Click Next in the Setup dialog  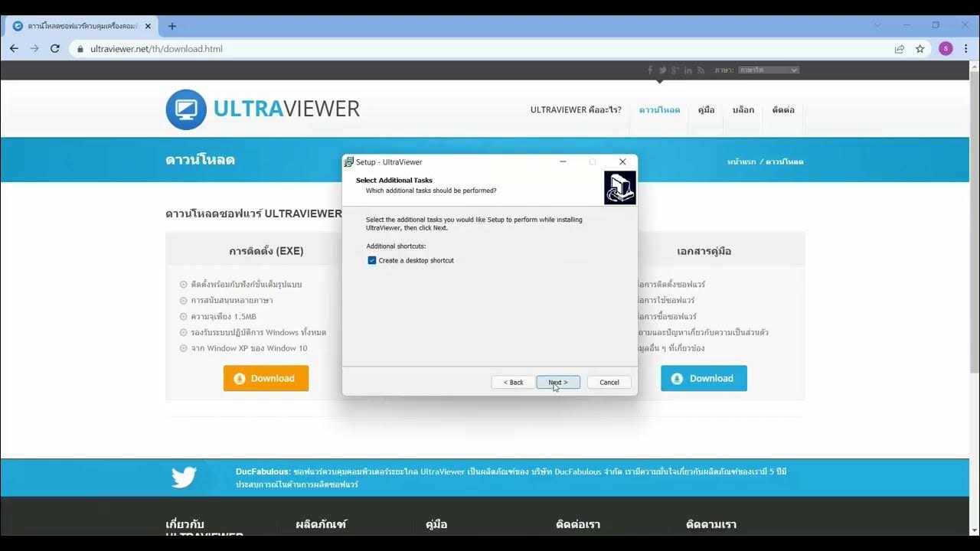558,382
